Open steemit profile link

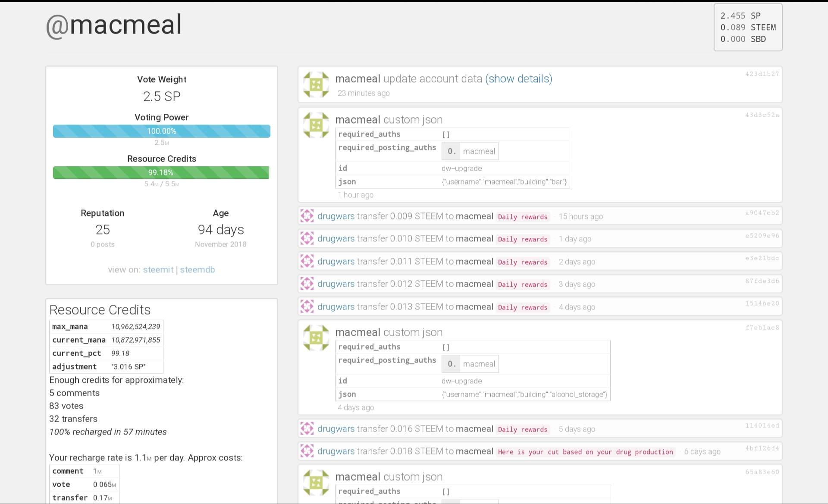(x=158, y=269)
